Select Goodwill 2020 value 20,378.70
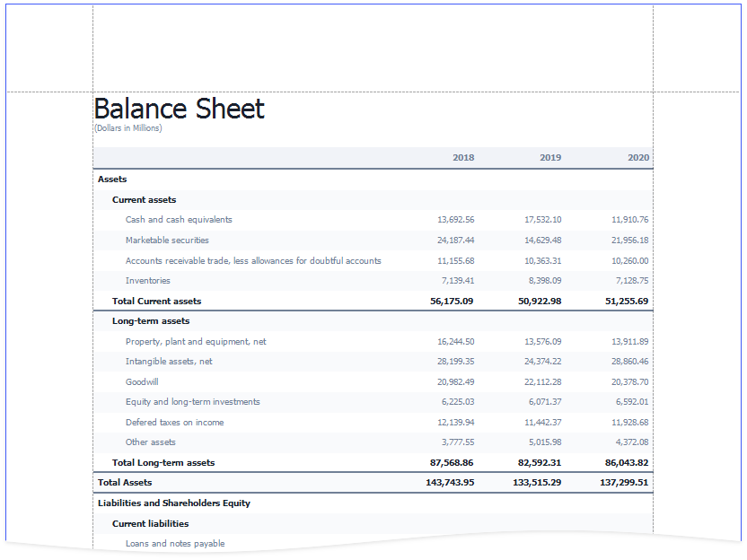The width and height of the screenshot is (747, 560). [x=629, y=382]
